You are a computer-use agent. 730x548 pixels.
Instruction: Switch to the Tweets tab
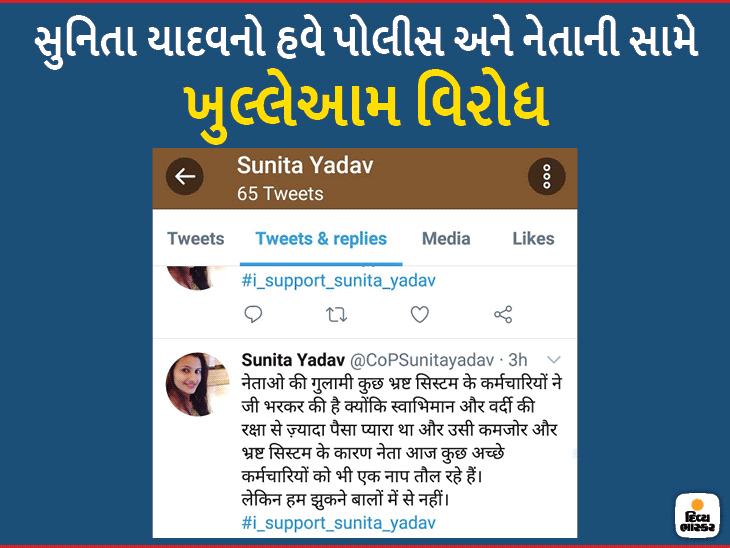(x=196, y=238)
